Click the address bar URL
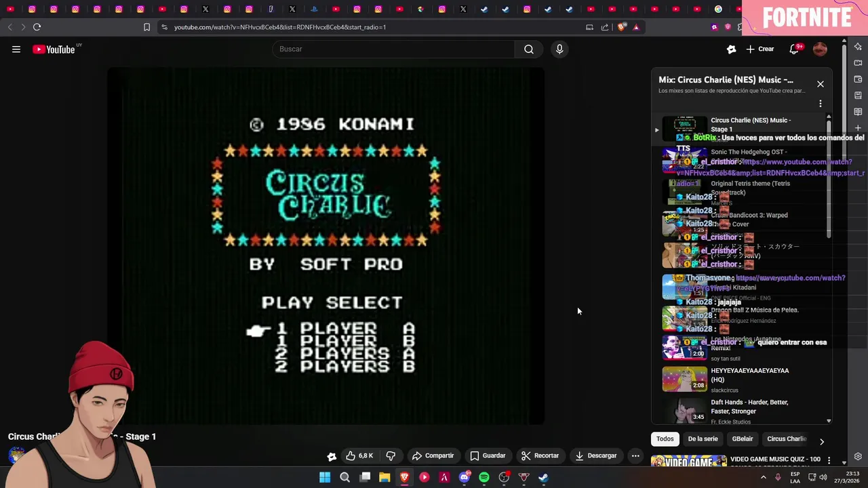This screenshot has height=488, width=868. pyautogui.click(x=279, y=27)
